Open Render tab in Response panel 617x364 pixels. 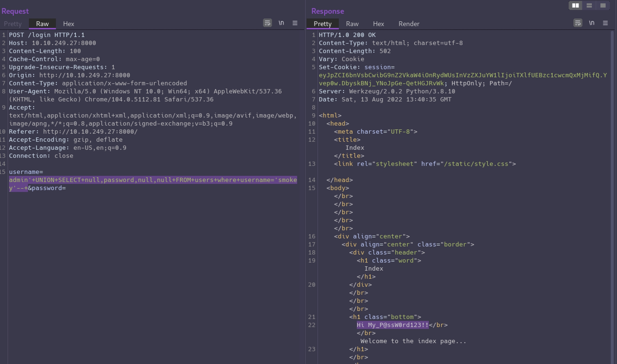pyautogui.click(x=409, y=24)
